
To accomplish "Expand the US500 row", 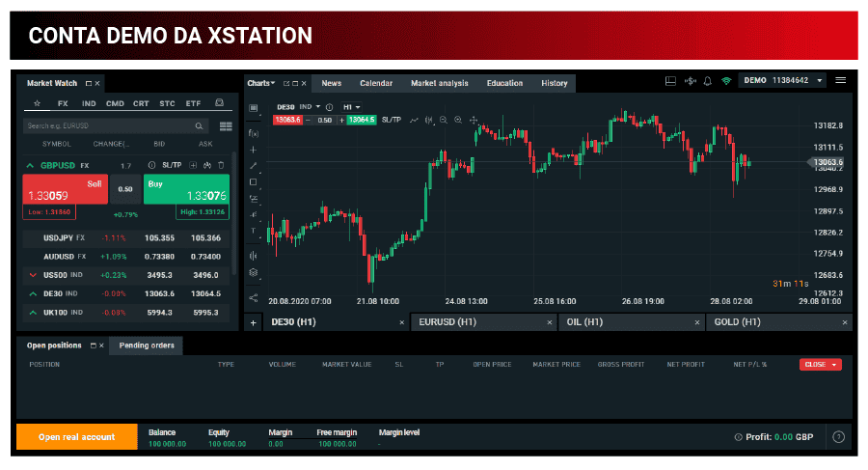I will pyautogui.click(x=33, y=275).
